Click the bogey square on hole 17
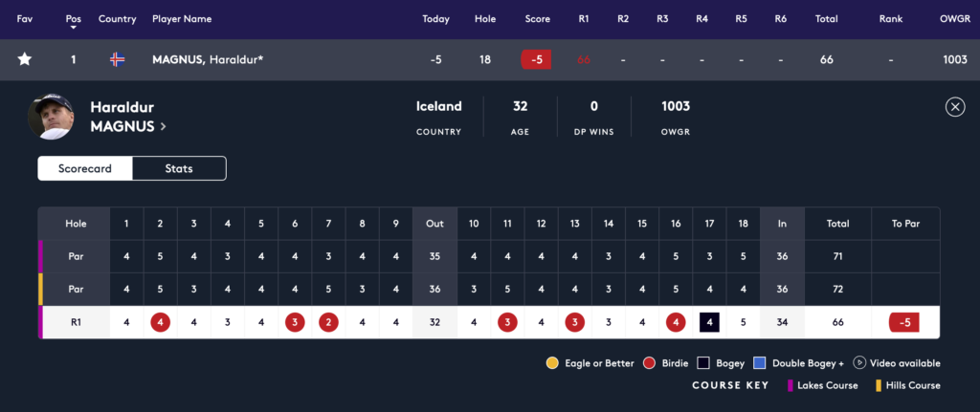 [709, 322]
